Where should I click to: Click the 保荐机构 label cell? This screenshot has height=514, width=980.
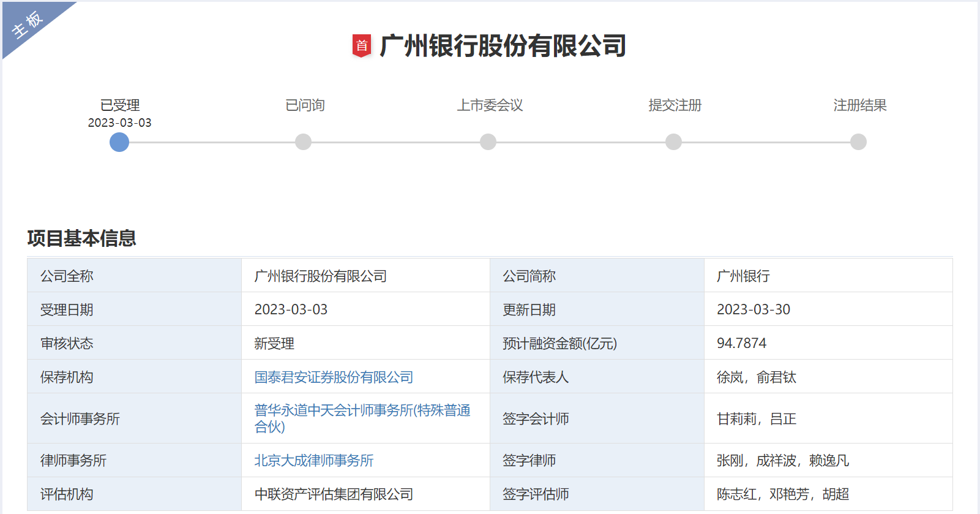click(x=135, y=377)
